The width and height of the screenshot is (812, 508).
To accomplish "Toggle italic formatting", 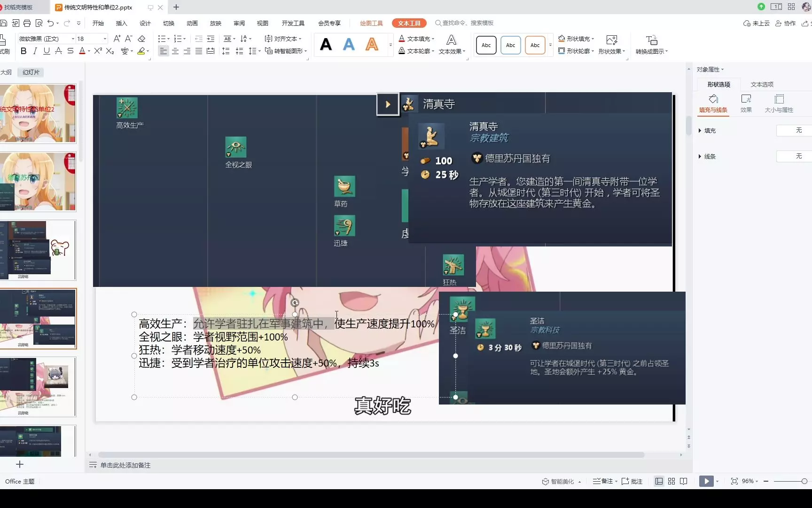I will tap(35, 51).
